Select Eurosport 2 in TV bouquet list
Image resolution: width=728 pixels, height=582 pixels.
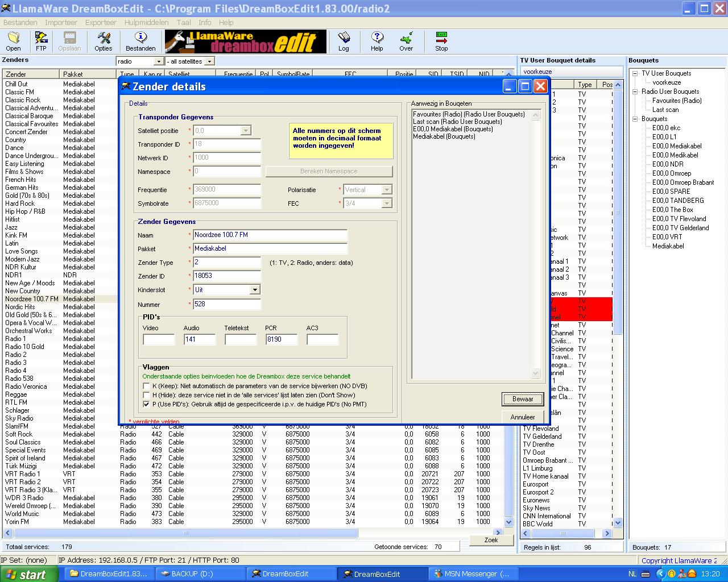[538, 492]
